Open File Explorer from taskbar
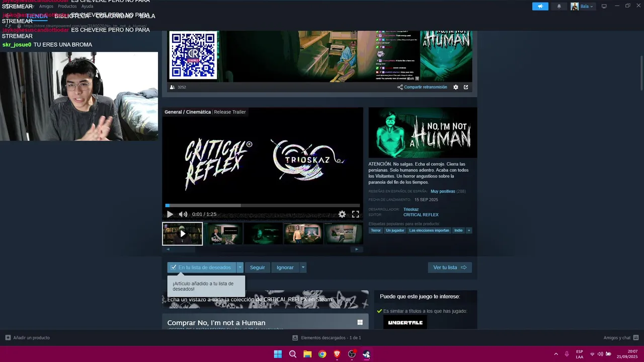644x362 pixels. (307, 354)
